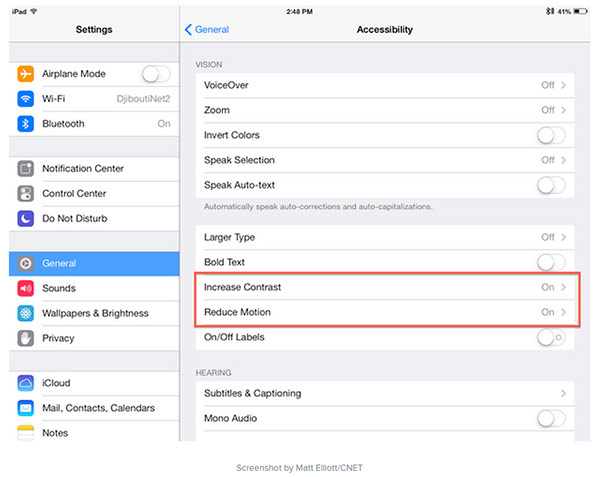Toggle the Airplane Mode switch

pos(156,74)
